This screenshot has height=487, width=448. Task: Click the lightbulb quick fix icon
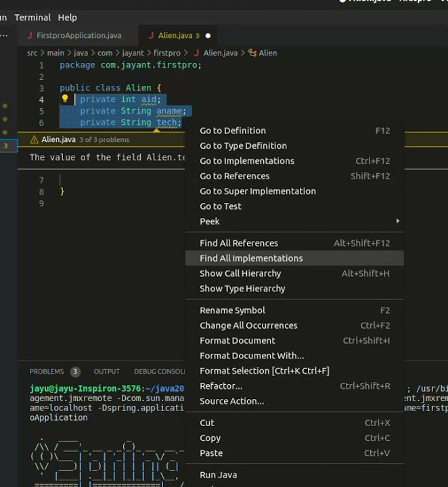click(x=64, y=99)
